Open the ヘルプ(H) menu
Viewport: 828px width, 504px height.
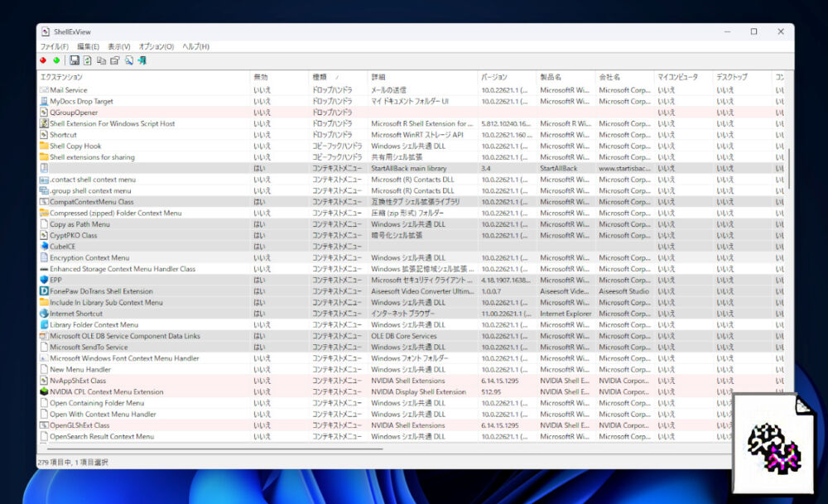point(195,46)
